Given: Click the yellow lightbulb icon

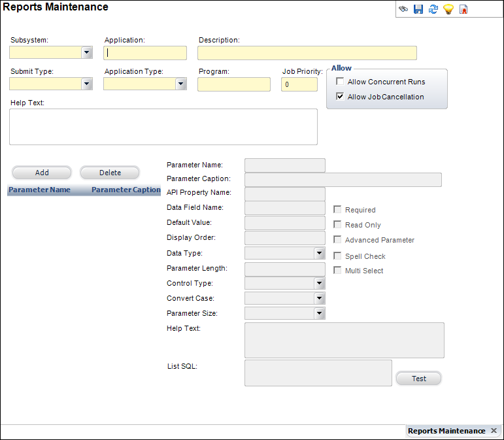Looking at the screenshot, I should (x=448, y=9).
